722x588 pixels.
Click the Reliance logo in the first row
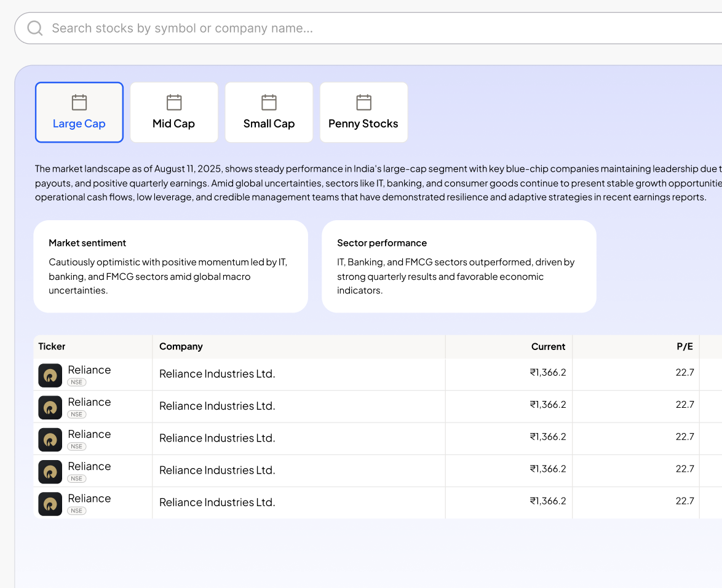[x=50, y=375]
